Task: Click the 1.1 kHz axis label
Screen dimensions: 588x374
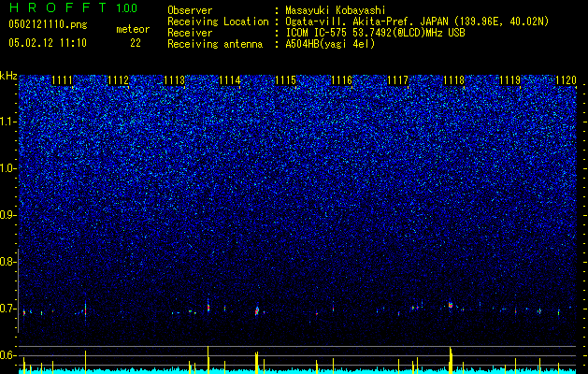Action: click(8, 122)
